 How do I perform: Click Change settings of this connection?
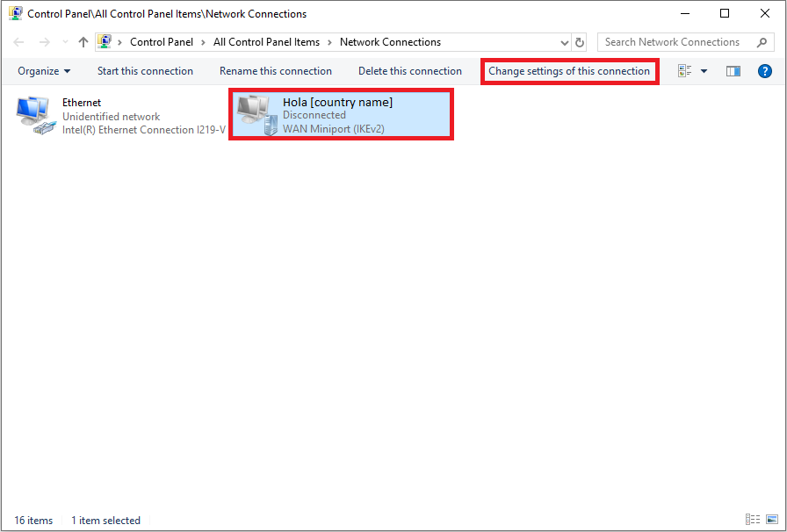tap(569, 71)
